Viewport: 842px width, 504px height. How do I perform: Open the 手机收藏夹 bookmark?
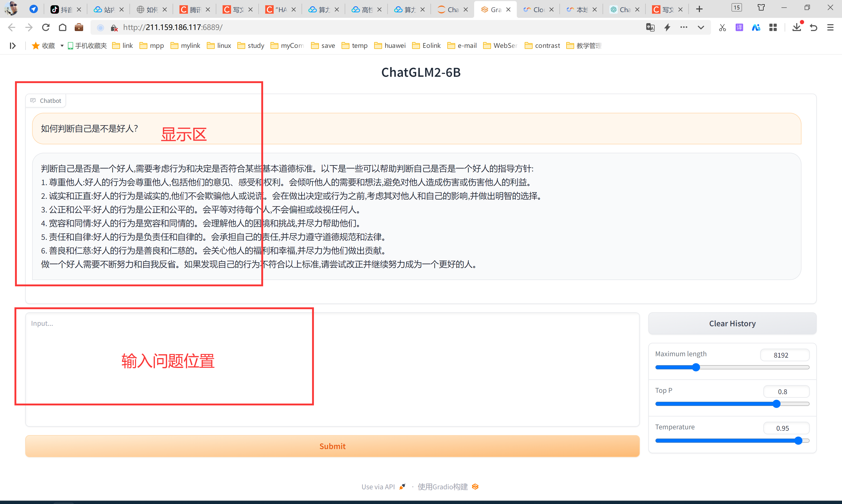[x=87, y=45]
